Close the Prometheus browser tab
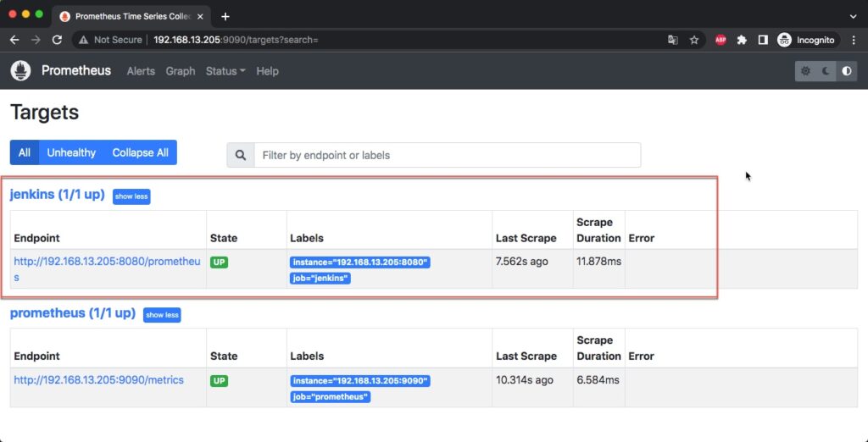Viewport: 868px width, 442px height. coord(200,17)
